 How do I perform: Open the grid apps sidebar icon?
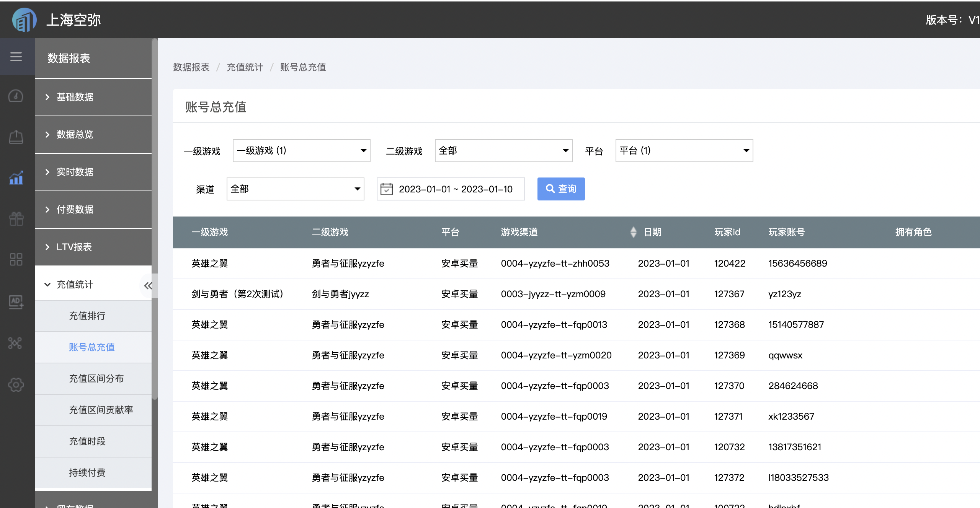point(16,259)
